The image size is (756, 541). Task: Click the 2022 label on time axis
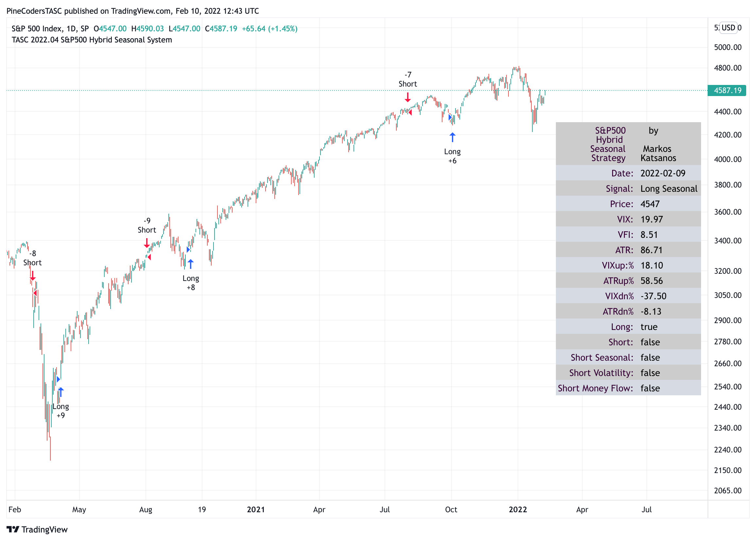(518, 510)
